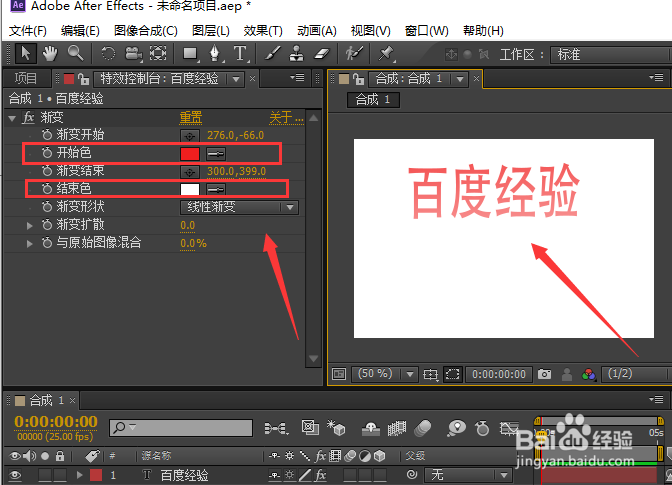Select the Text tool
This screenshot has height=485, width=672.
point(240,54)
